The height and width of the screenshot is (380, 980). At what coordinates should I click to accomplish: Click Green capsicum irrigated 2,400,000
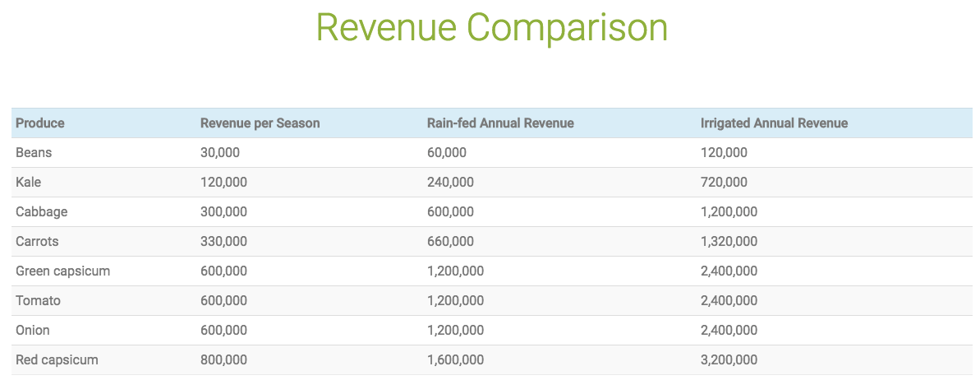point(729,271)
